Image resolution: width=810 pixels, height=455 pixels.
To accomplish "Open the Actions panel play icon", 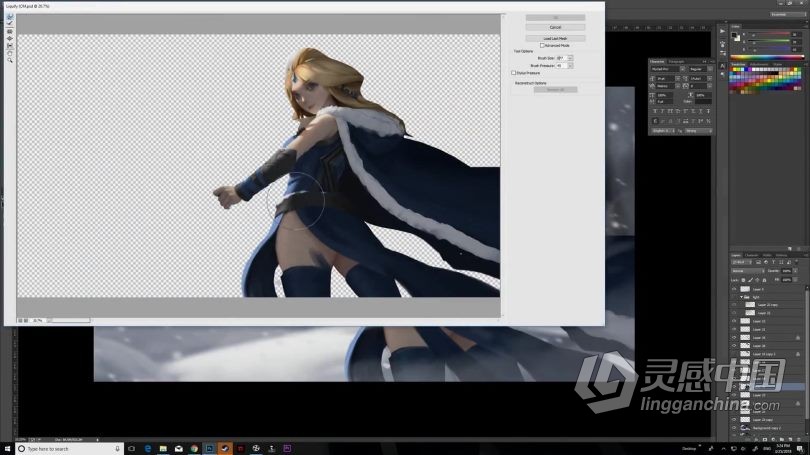I will (722, 31).
